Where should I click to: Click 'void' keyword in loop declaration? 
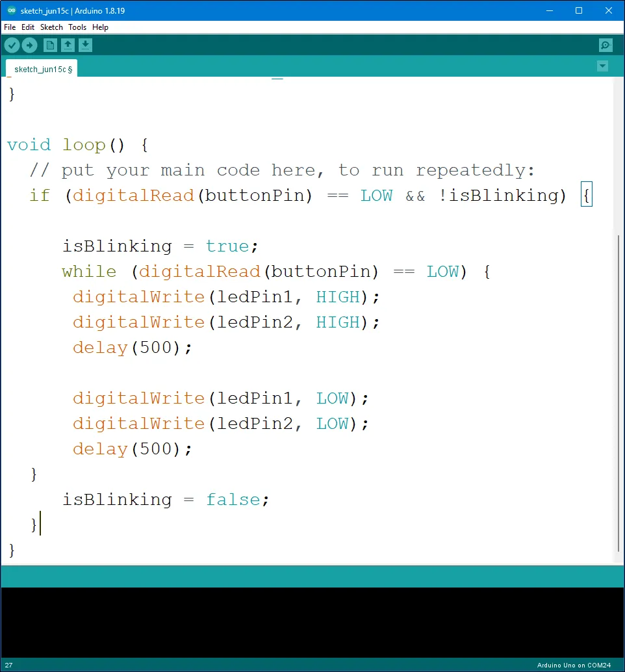point(29,145)
